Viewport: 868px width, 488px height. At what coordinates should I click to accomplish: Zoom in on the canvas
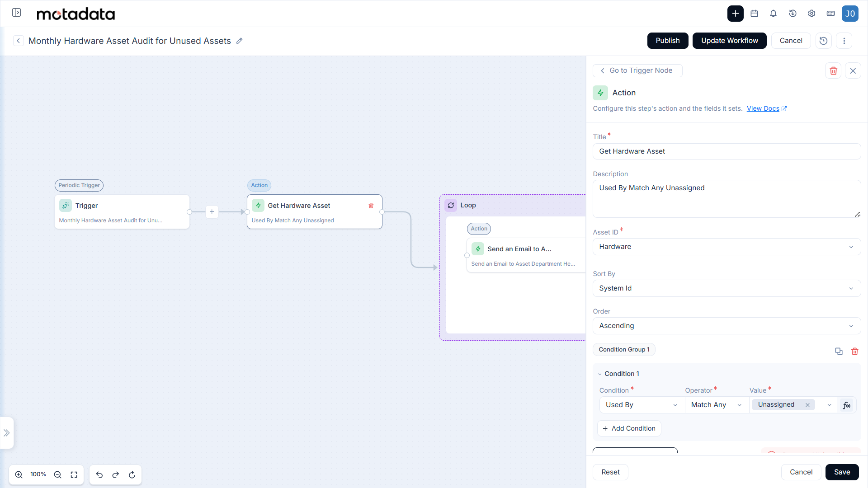(x=19, y=474)
